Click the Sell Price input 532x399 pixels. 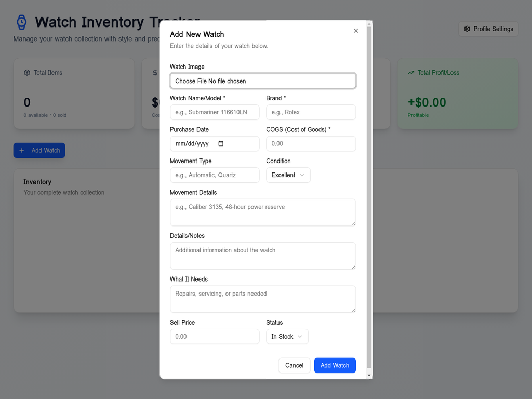(215, 337)
